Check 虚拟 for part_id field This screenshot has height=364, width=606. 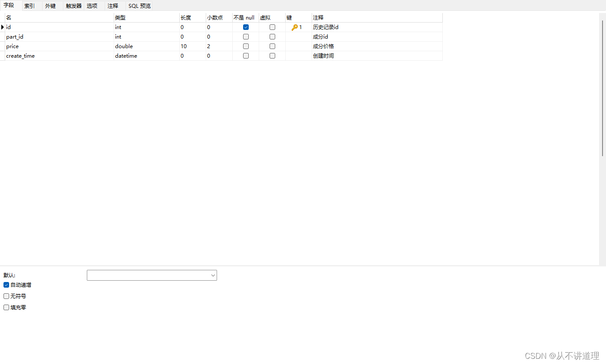(272, 36)
